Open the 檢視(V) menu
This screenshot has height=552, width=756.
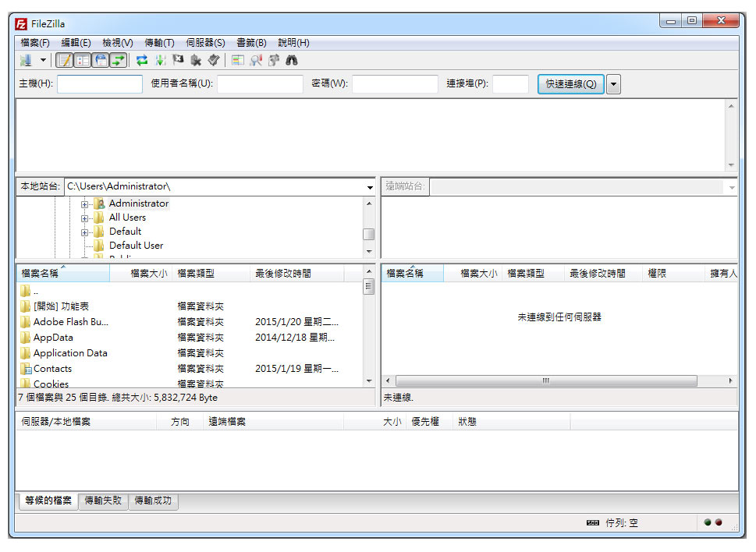(x=118, y=43)
